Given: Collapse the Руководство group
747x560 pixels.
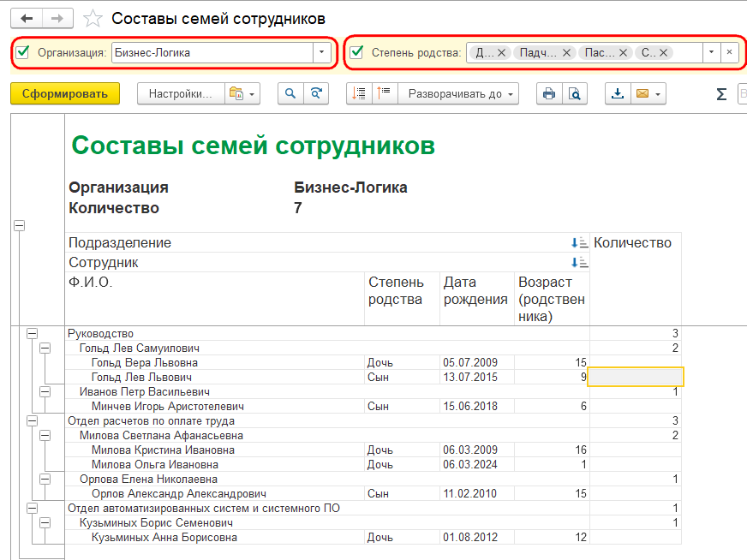Looking at the screenshot, I should 32,333.
